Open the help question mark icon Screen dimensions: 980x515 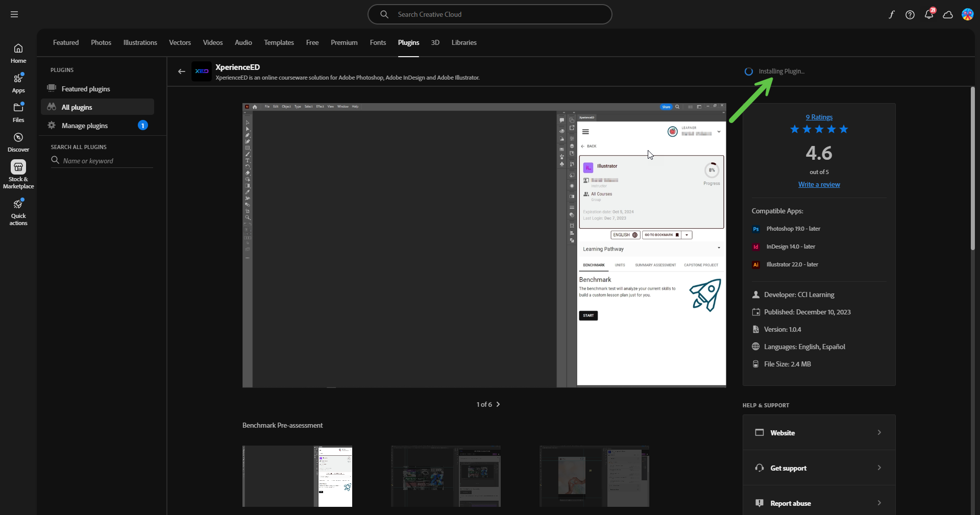pos(910,14)
